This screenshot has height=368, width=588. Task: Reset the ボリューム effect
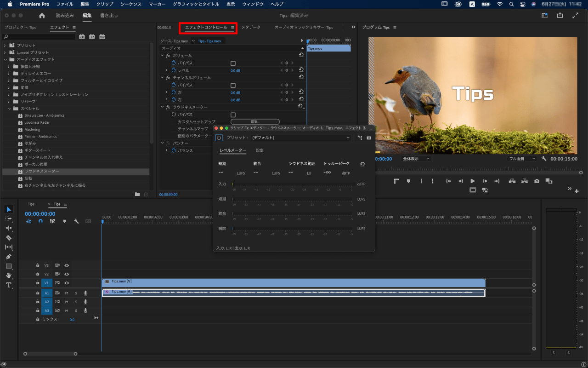[x=301, y=55]
